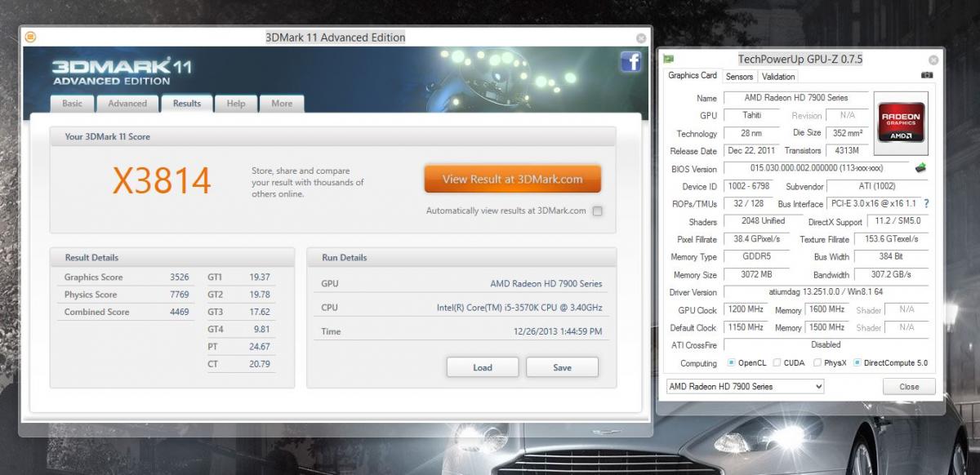Click the GPU-Z screenshot camera icon
Image resolution: width=980 pixels, height=475 pixels.
click(927, 75)
